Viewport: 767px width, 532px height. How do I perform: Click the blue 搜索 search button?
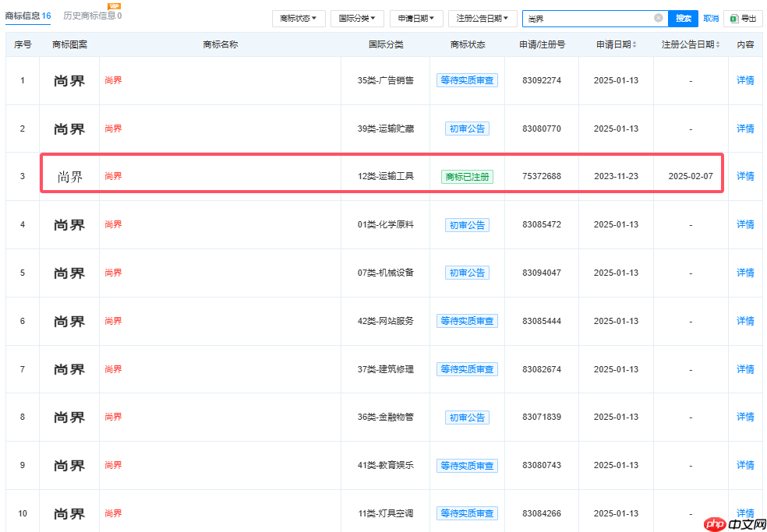pyautogui.click(x=683, y=18)
